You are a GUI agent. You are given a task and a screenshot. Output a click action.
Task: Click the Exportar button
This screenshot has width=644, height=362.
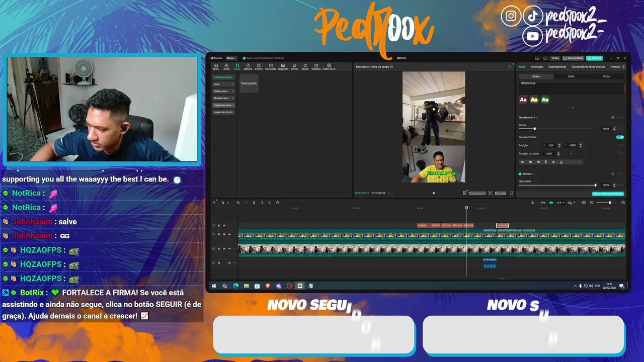click(x=594, y=58)
